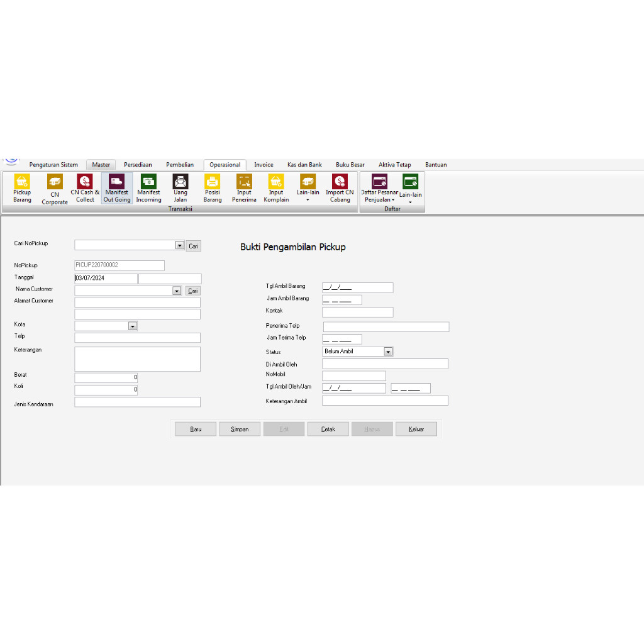Click the Tanggal date field

(106, 279)
